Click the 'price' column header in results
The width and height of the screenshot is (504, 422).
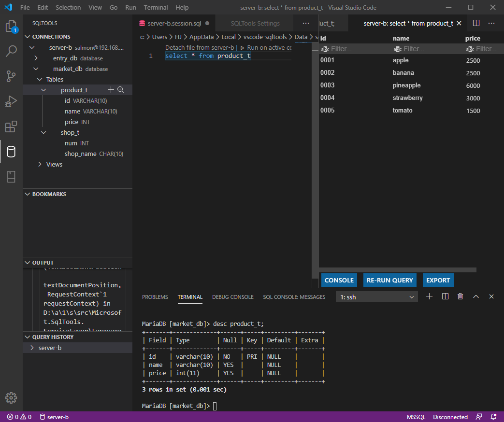[473, 38]
